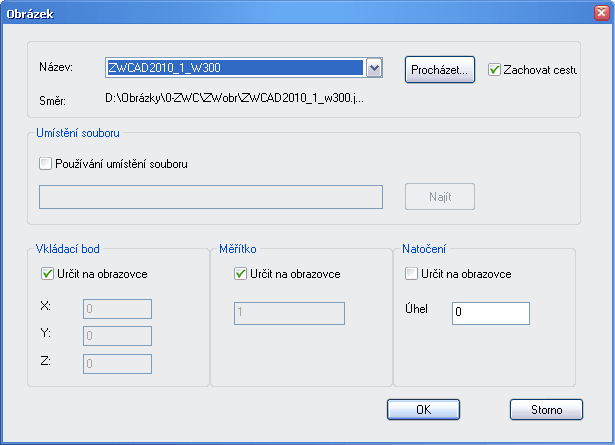This screenshot has width=615, height=445.
Task: Uncheck Určit na obrazovce under Vkládací bod
Action: (47, 274)
